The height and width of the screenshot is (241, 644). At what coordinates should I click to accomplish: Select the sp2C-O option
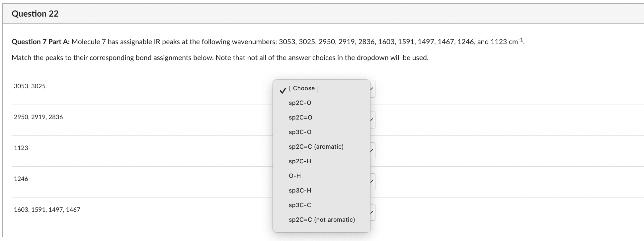tap(299, 103)
